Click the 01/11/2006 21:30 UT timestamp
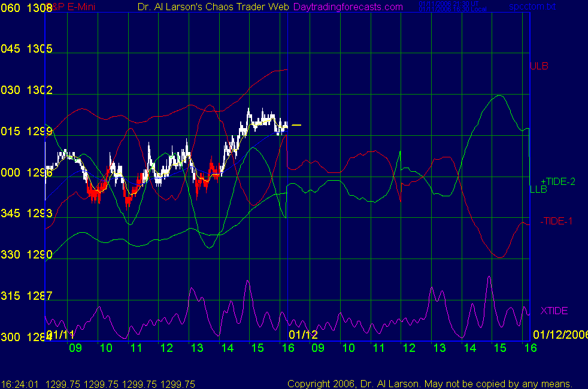This screenshot has height=389, width=588. pyautogui.click(x=442, y=4)
